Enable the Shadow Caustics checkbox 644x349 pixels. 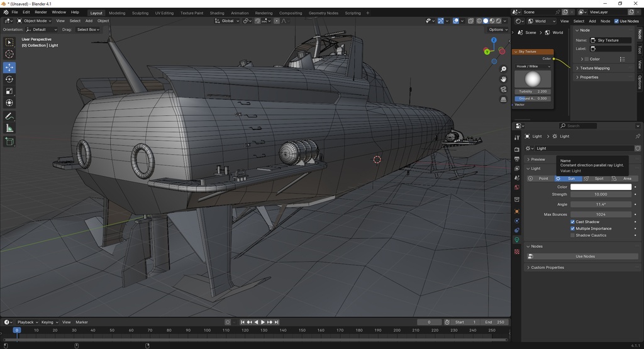pyautogui.click(x=572, y=235)
